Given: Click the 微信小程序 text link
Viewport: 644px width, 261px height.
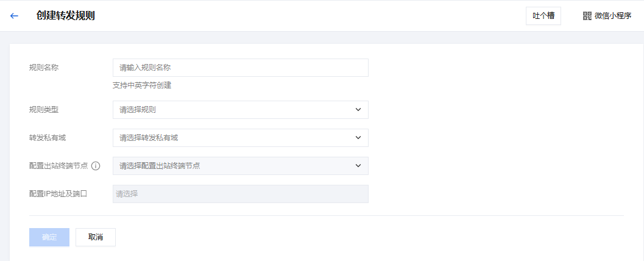Looking at the screenshot, I should [613, 16].
